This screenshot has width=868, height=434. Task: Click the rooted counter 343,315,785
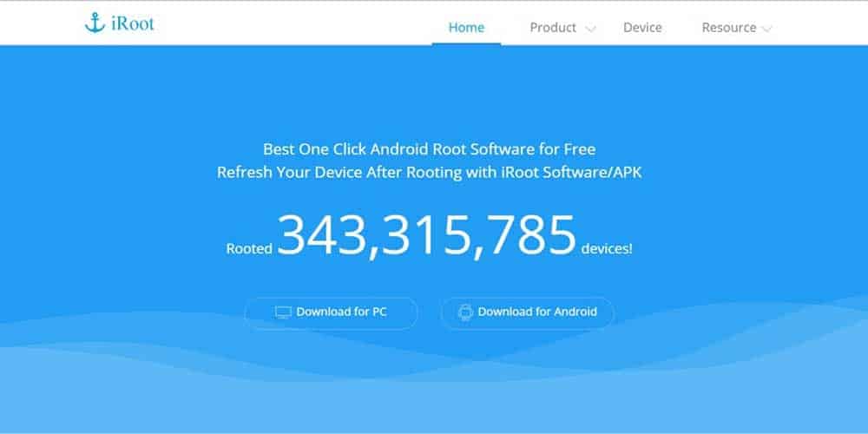point(426,236)
